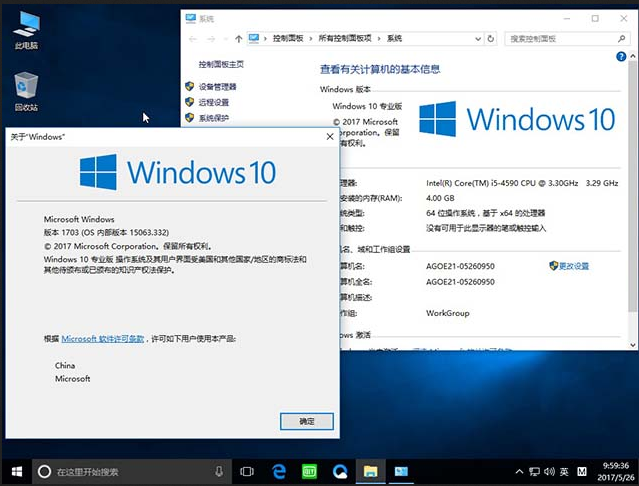Minimize the System window
The width and height of the screenshot is (639, 486).
[x=566, y=19]
